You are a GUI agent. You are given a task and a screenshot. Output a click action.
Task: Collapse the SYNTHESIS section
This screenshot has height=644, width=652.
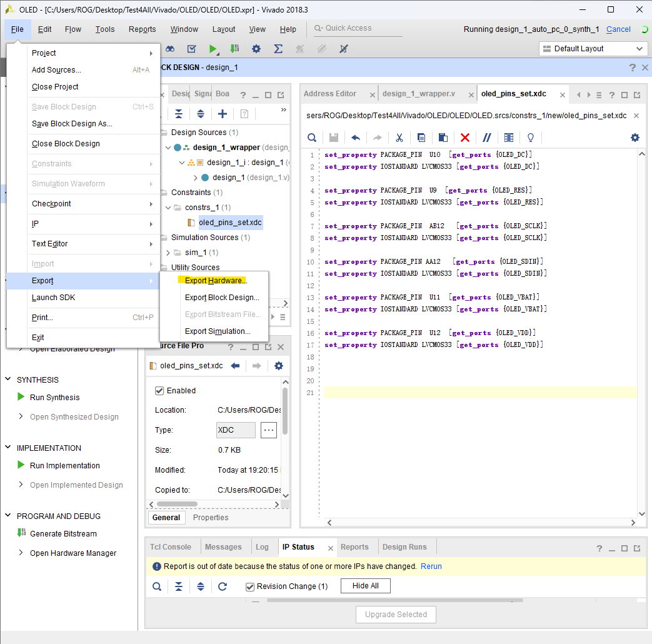(8, 380)
